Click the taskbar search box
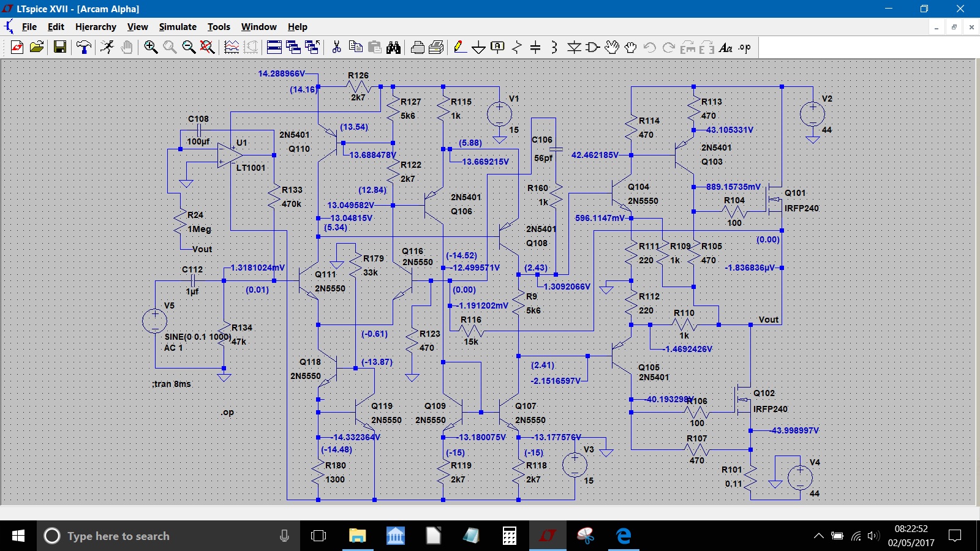 pos(168,536)
